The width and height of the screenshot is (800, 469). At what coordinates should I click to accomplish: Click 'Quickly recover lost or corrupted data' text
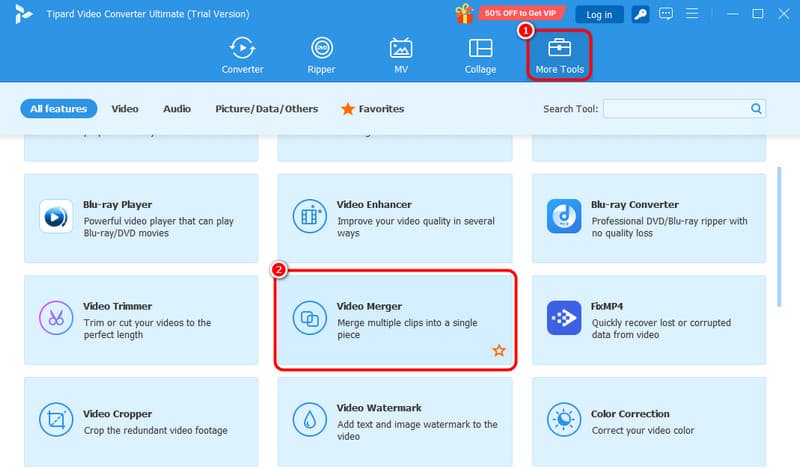[x=661, y=329]
